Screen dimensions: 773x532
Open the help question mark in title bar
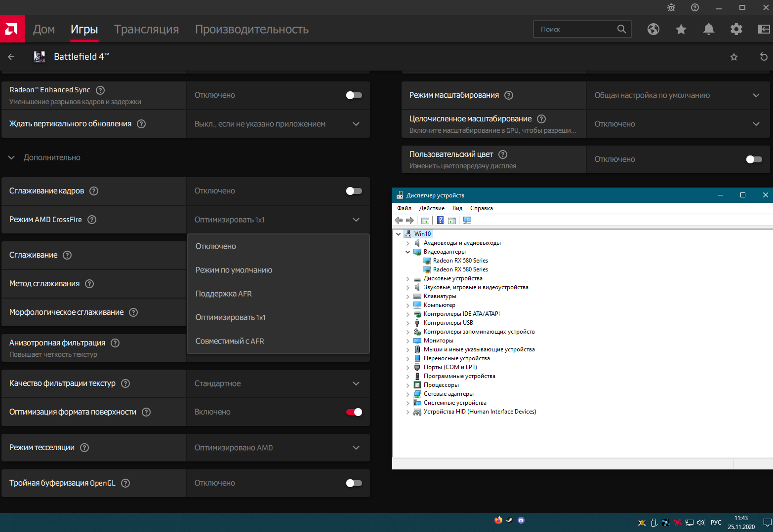695,7
